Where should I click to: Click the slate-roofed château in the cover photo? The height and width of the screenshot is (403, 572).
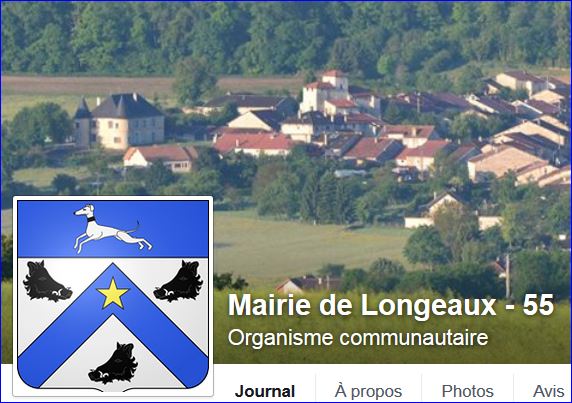[120, 121]
